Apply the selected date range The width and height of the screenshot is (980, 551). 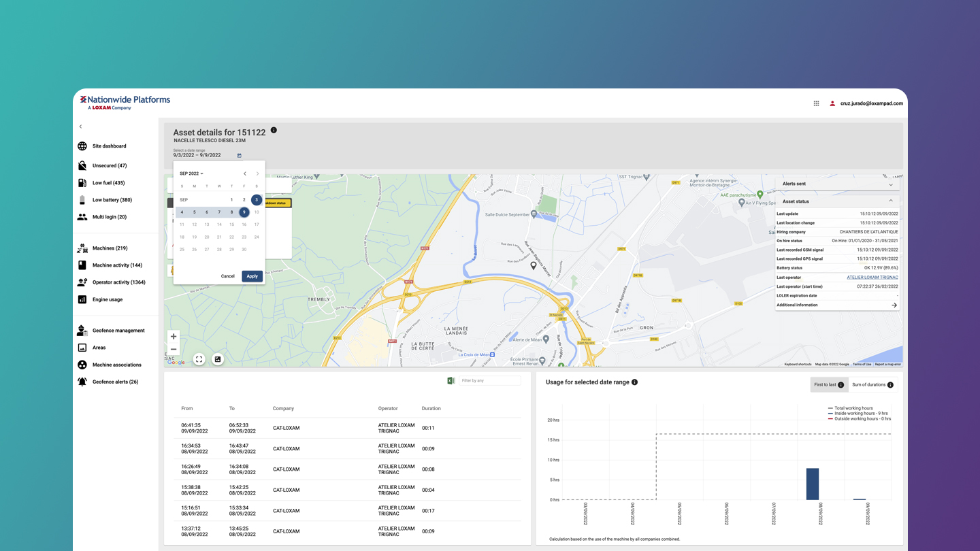coord(252,276)
